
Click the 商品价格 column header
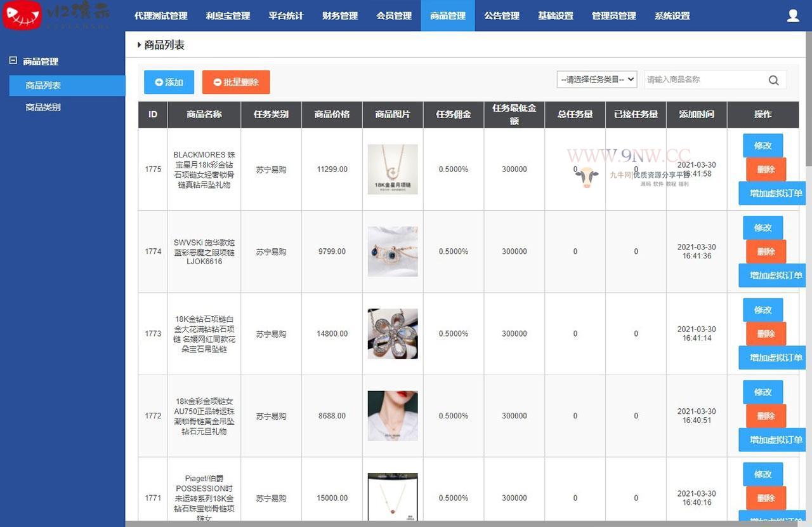pyautogui.click(x=332, y=114)
